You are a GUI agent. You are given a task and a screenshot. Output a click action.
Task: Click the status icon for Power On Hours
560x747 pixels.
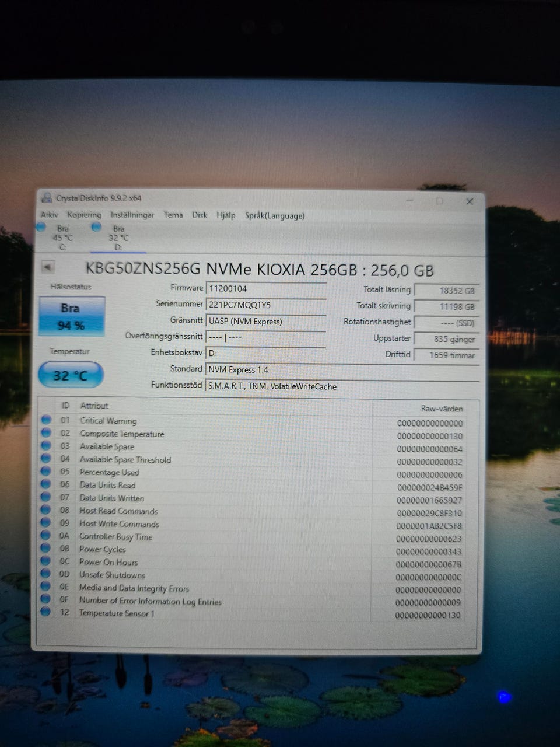coord(45,561)
